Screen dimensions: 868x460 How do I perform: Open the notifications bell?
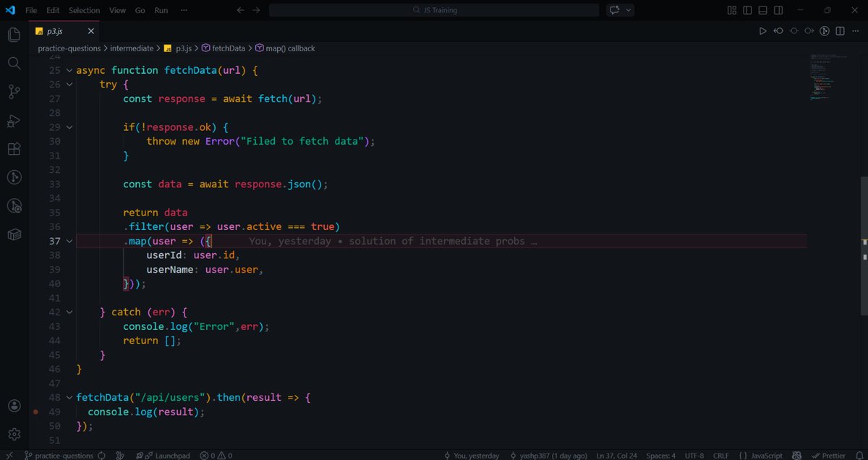(x=858, y=456)
